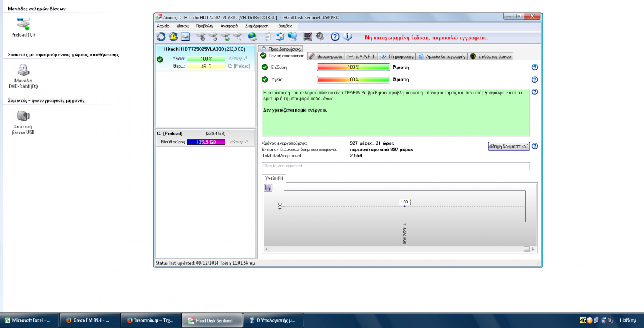Screen dimensions: 644x328
Task: Click the monitor configuration toolbar icon
Action: click(308, 37)
